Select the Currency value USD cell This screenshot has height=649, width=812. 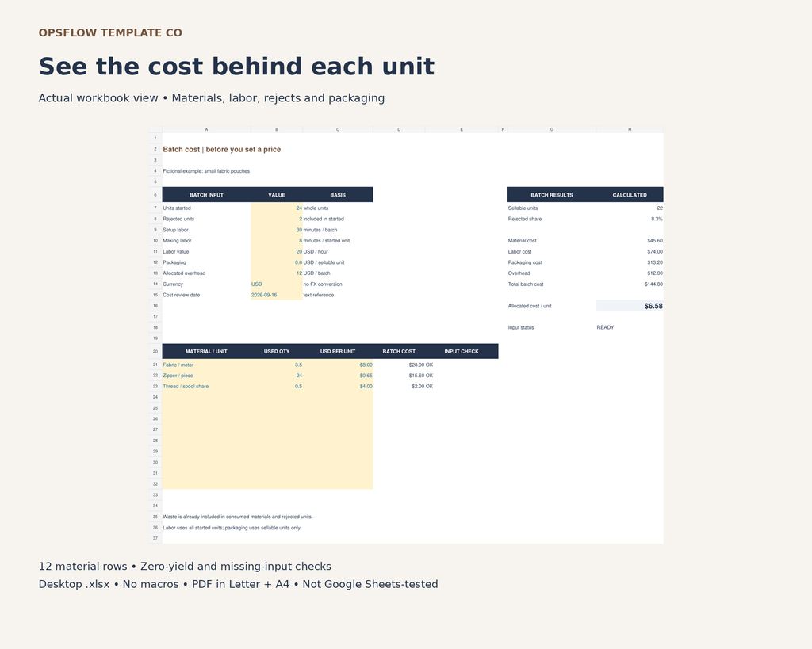pyautogui.click(x=277, y=284)
